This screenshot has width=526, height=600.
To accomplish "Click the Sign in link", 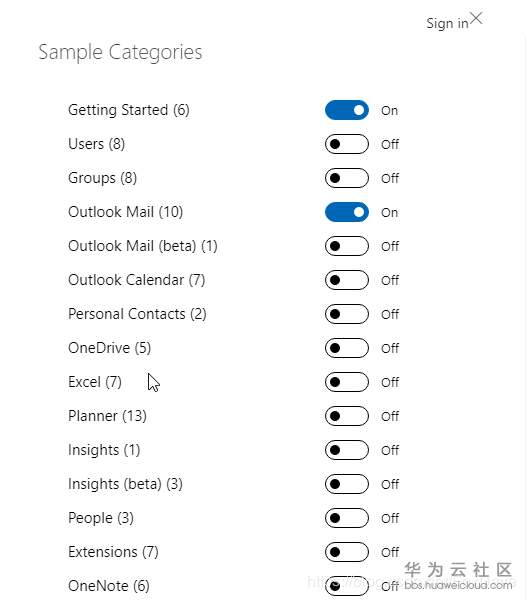I will coord(447,23).
